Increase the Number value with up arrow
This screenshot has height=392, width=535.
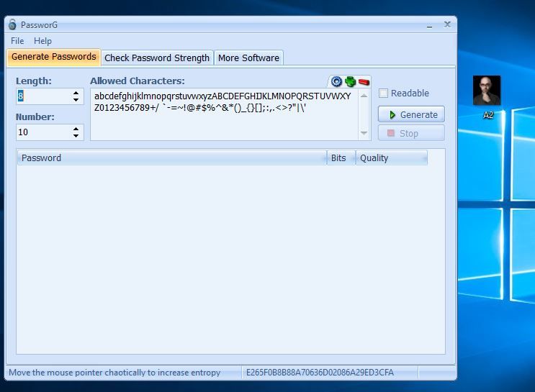tap(76, 129)
